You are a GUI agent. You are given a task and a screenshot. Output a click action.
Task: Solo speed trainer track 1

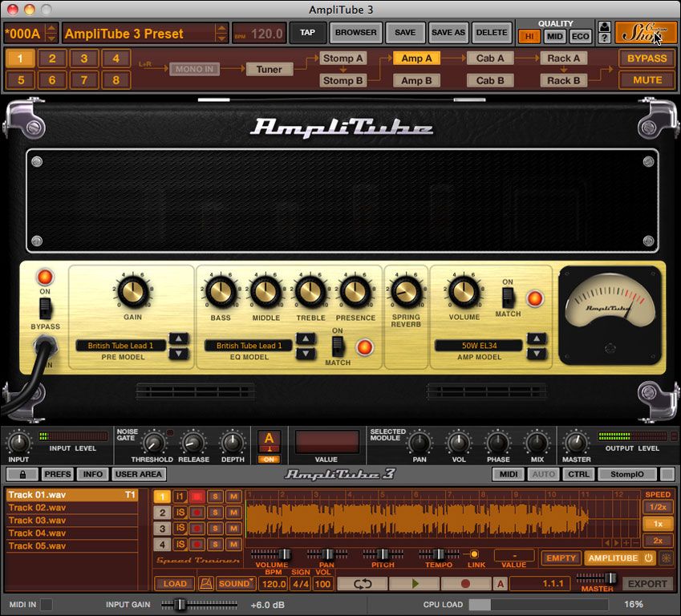[x=215, y=496]
